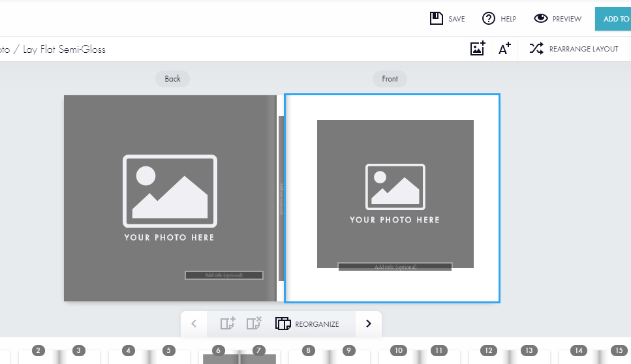This screenshot has height=364, width=631.
Task: Click the Save floppy disk icon
Action: 437,18
